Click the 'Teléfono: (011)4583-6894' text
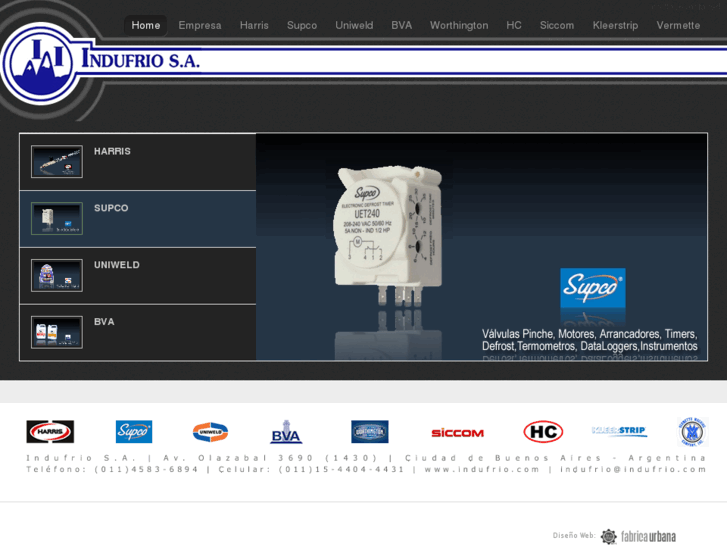Viewport: 727px width, 545px height. [112, 469]
